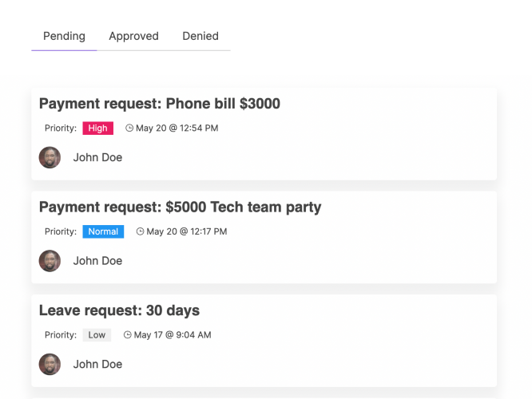Click John Doe avatar on Tech team party request
Image resolution: width=532 pixels, height=399 pixels.
[50, 261]
